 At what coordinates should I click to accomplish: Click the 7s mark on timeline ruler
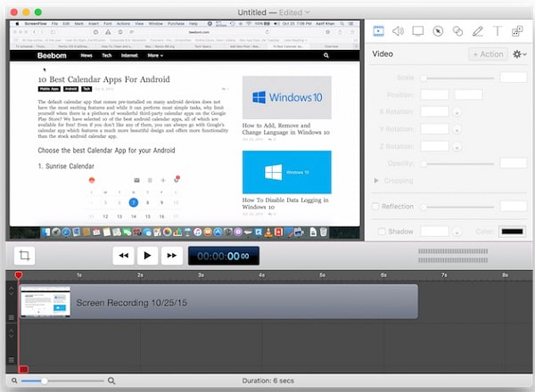coord(444,274)
